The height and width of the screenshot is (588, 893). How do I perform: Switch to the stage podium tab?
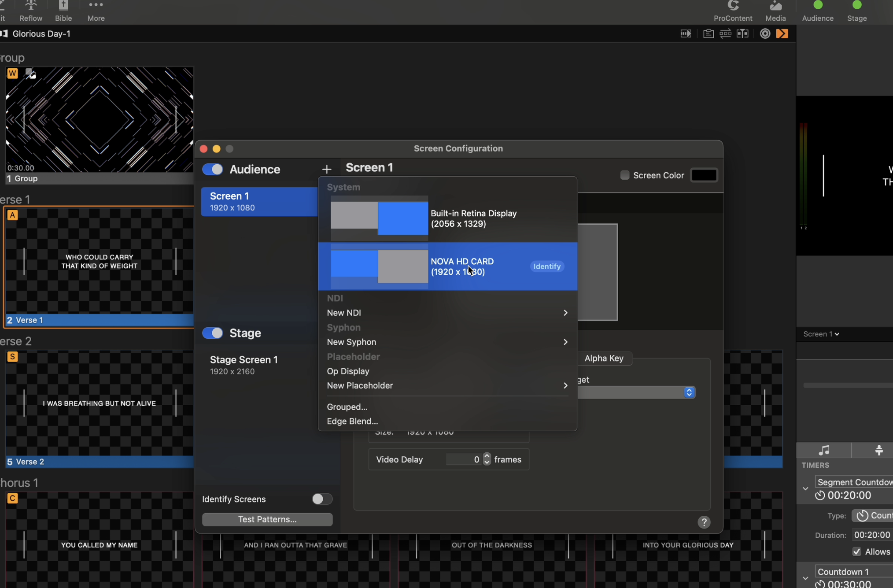pyautogui.click(x=879, y=450)
